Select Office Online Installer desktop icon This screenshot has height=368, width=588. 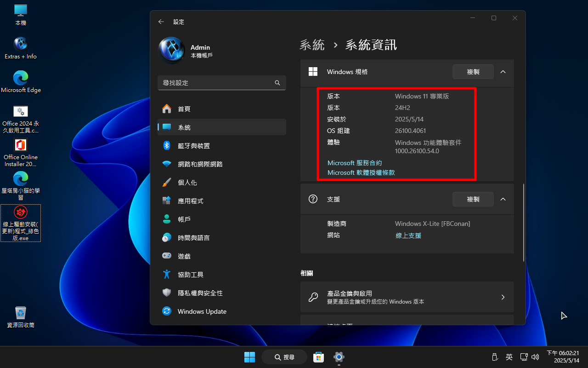pos(21,152)
